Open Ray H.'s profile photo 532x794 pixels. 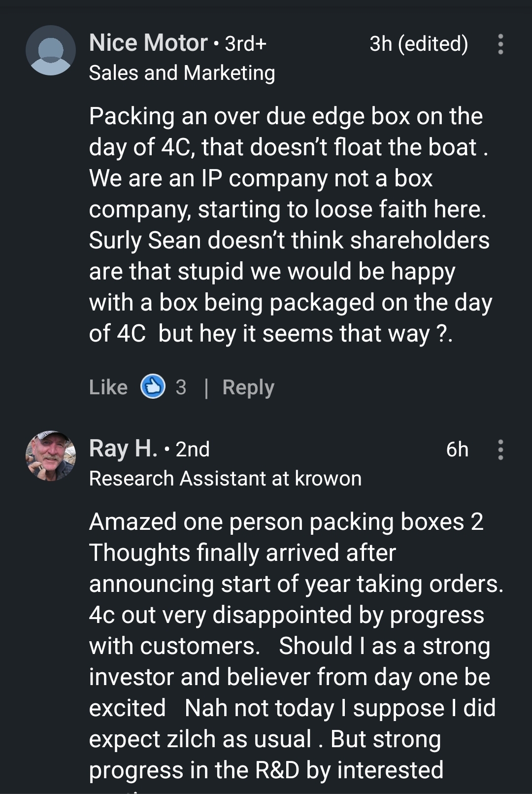pos(51,456)
